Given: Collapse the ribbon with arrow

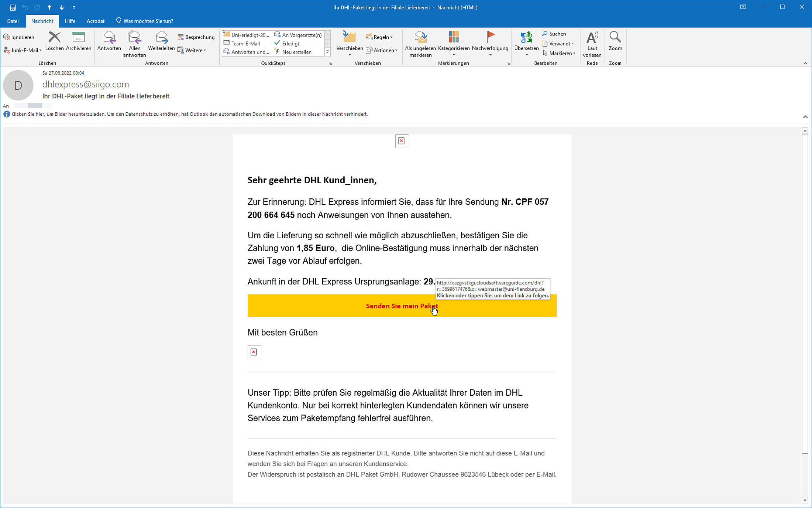Looking at the screenshot, I should (x=805, y=63).
